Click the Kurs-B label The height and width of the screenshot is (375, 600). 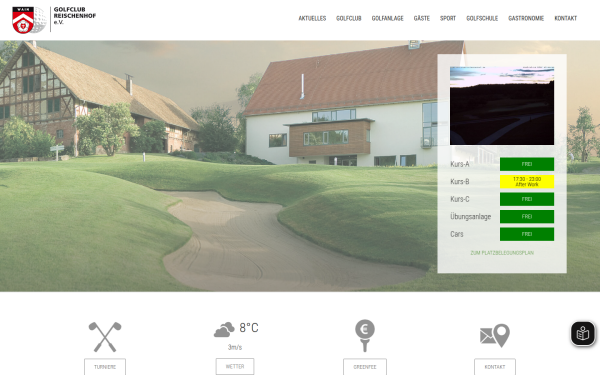460,182
